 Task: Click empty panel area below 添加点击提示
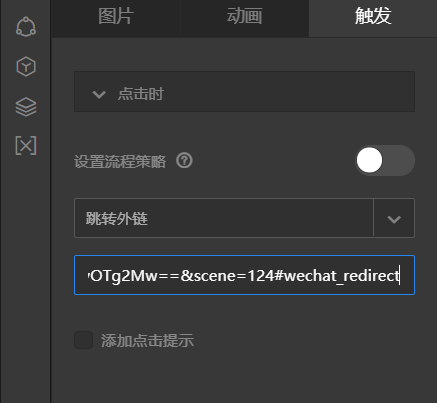(244, 377)
